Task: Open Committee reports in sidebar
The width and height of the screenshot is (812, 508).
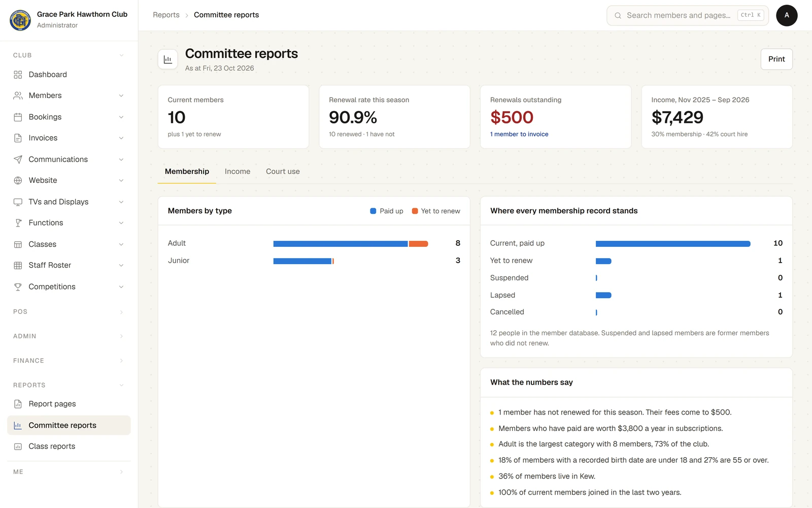Action: point(69,425)
